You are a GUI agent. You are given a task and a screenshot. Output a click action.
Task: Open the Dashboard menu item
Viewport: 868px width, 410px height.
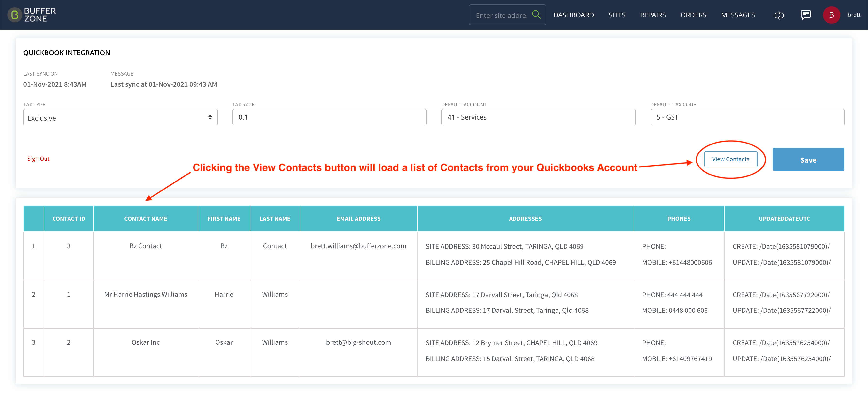[573, 15]
